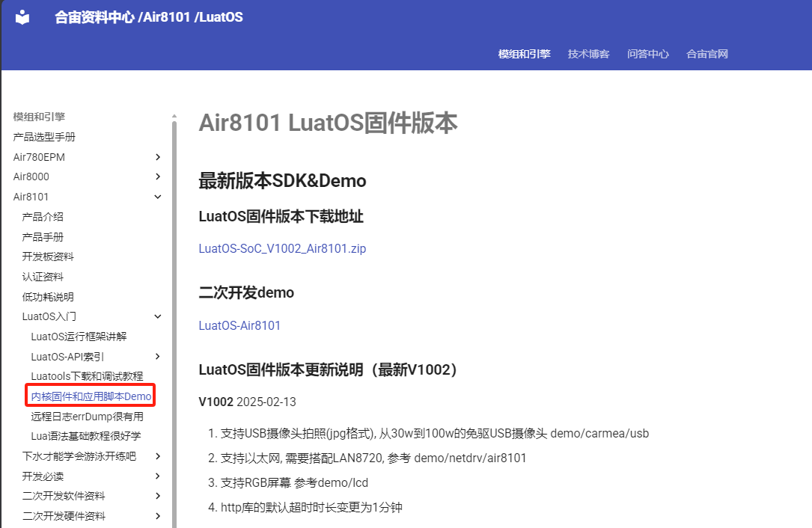Click the 支持USB摄像头拍照 changelog item
The height and width of the screenshot is (528, 812).
point(435,433)
